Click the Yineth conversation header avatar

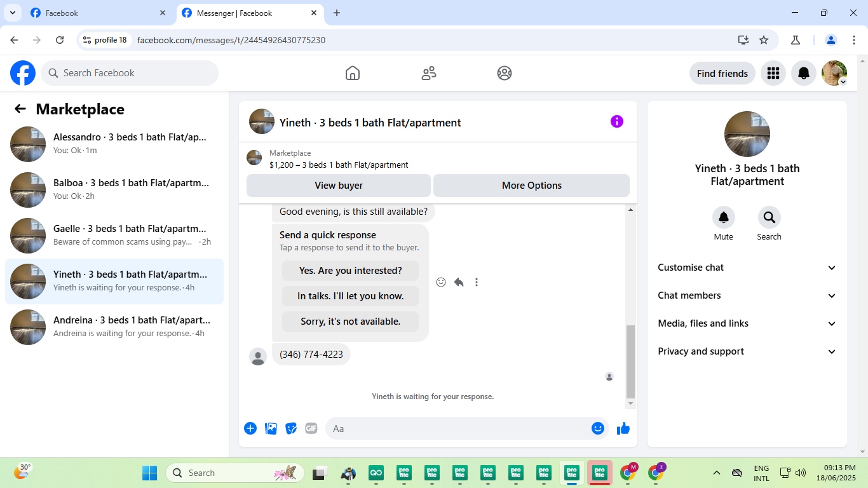coord(262,121)
